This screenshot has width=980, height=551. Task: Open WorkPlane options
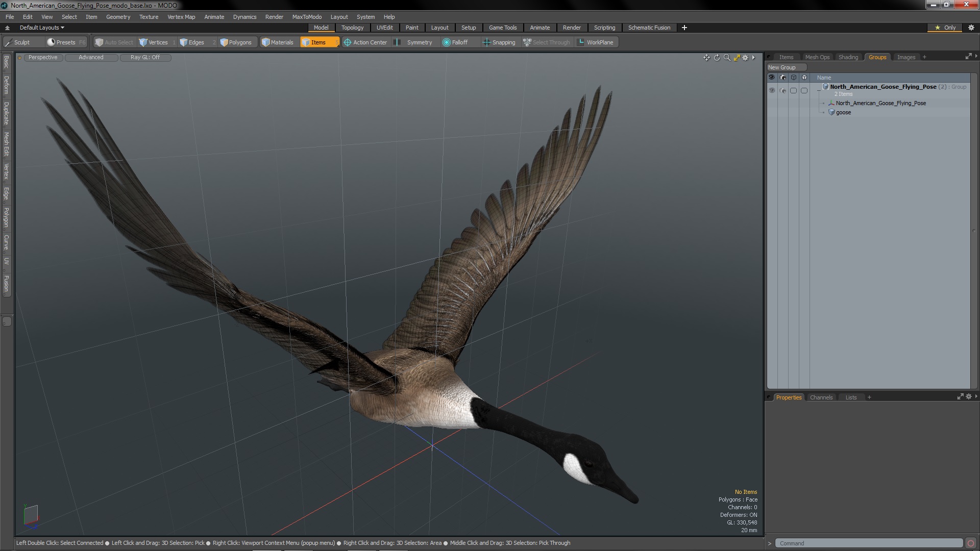tap(596, 42)
